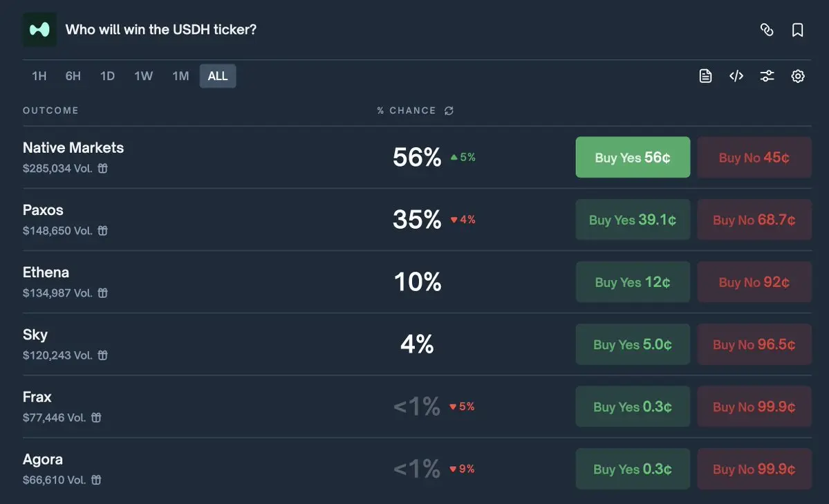Copy the market link icon
This screenshot has width=829, height=504.
[767, 30]
